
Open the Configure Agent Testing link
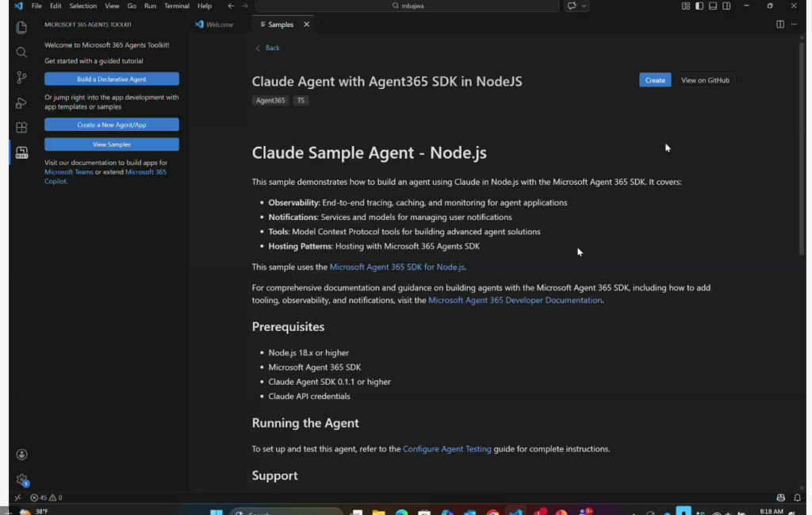coord(446,449)
